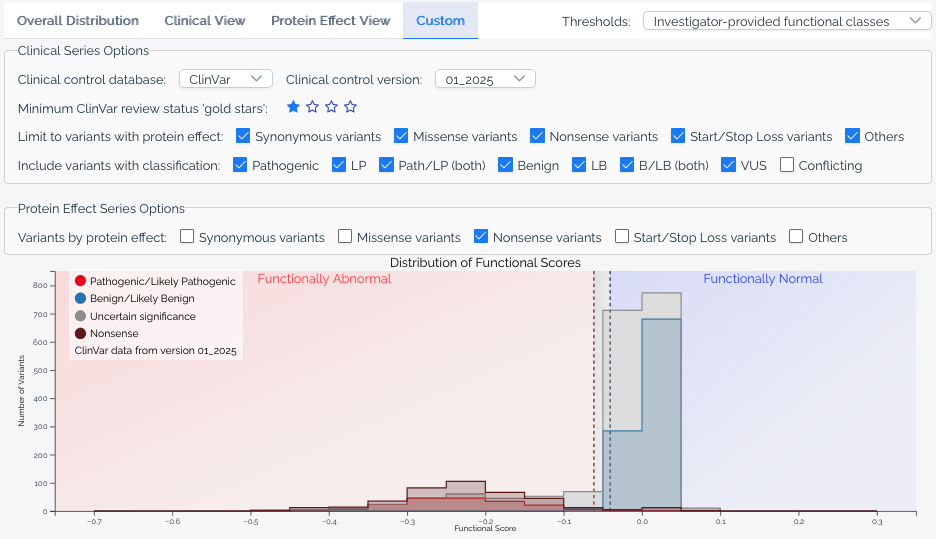The image size is (936, 539).
Task: Enable the Conflicting classification checkbox
Action: pyautogui.click(x=787, y=165)
